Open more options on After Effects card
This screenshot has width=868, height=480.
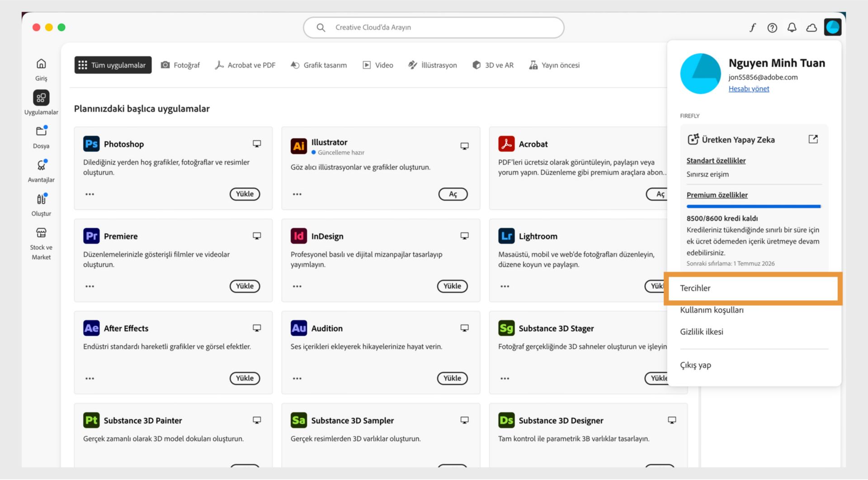[x=90, y=379]
